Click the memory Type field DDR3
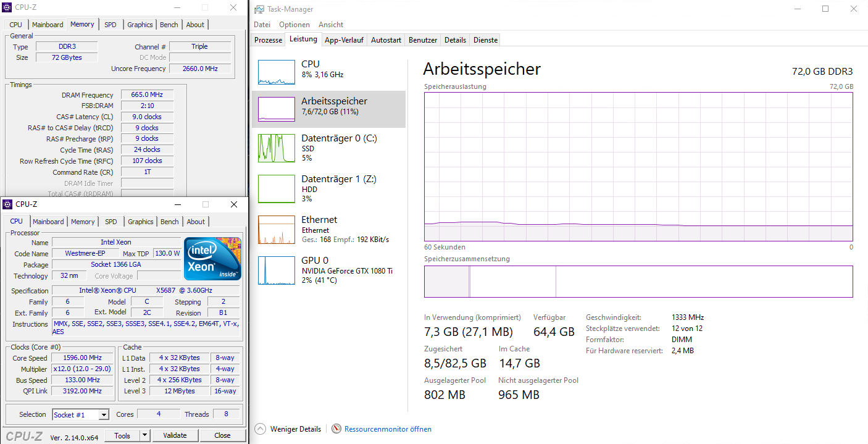The width and height of the screenshot is (868, 444). [66, 46]
